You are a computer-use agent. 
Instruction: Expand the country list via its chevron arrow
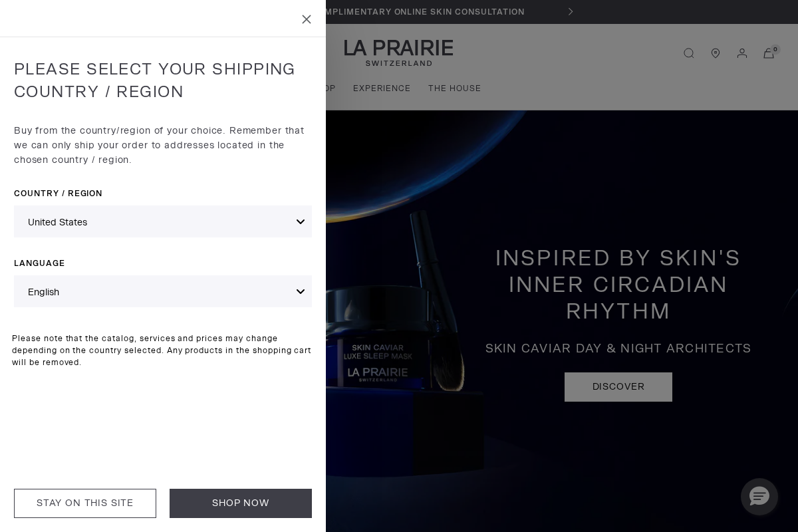(301, 221)
